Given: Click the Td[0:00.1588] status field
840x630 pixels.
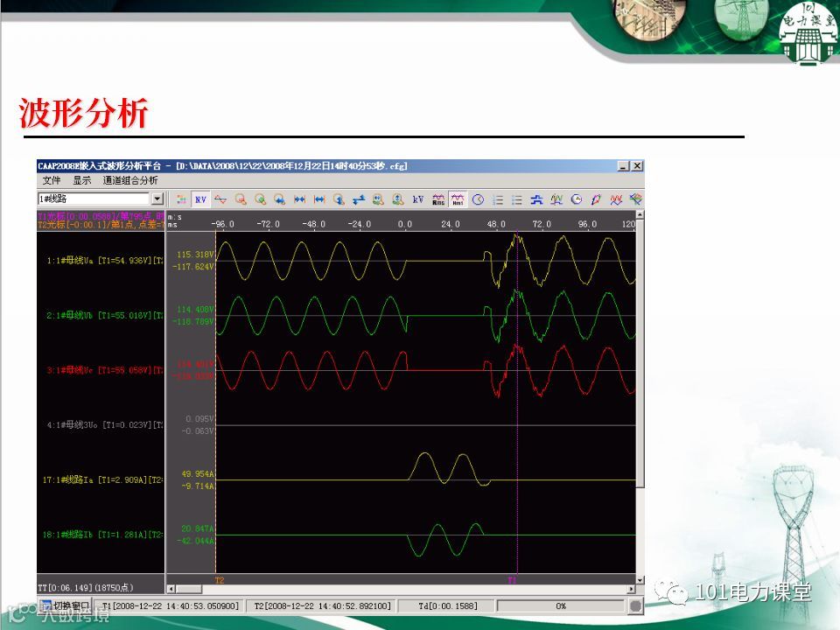Looking at the screenshot, I should click(448, 605).
